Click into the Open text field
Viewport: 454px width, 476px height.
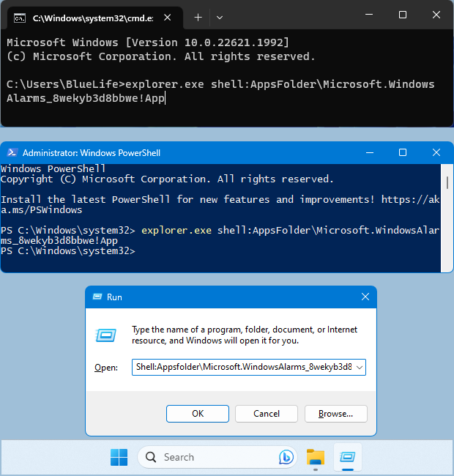pyautogui.click(x=243, y=367)
